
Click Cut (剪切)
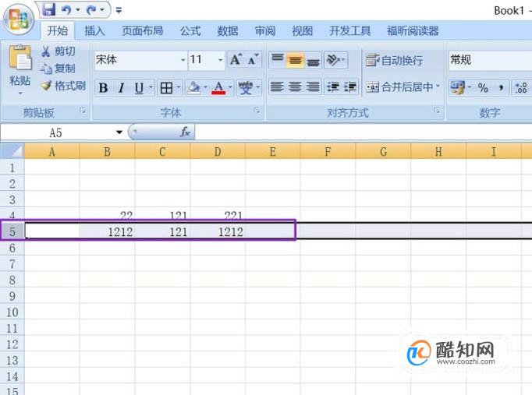coord(58,51)
